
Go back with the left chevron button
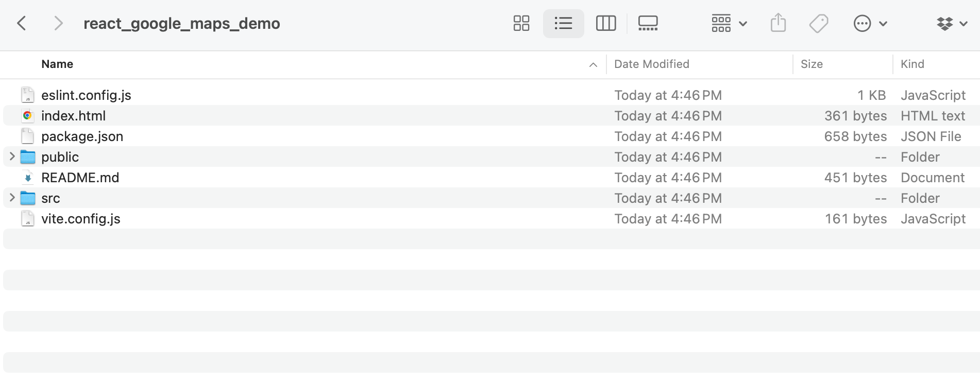click(22, 23)
